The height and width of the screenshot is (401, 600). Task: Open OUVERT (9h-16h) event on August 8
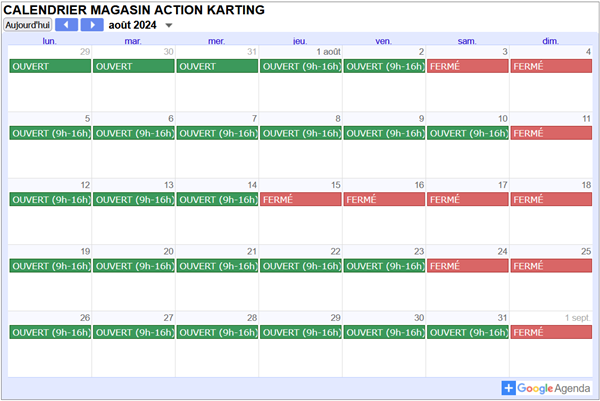[x=301, y=133]
